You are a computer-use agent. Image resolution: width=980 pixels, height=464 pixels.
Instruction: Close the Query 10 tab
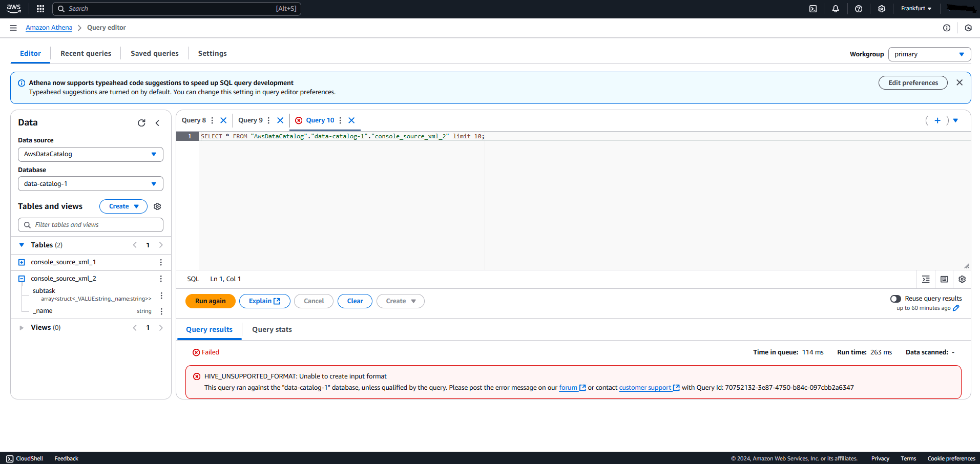(351, 120)
